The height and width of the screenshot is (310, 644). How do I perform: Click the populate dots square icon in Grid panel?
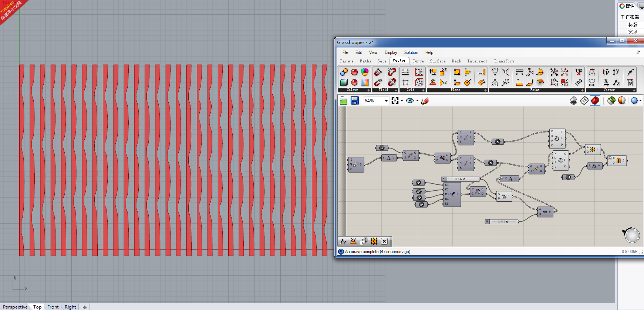click(x=419, y=72)
